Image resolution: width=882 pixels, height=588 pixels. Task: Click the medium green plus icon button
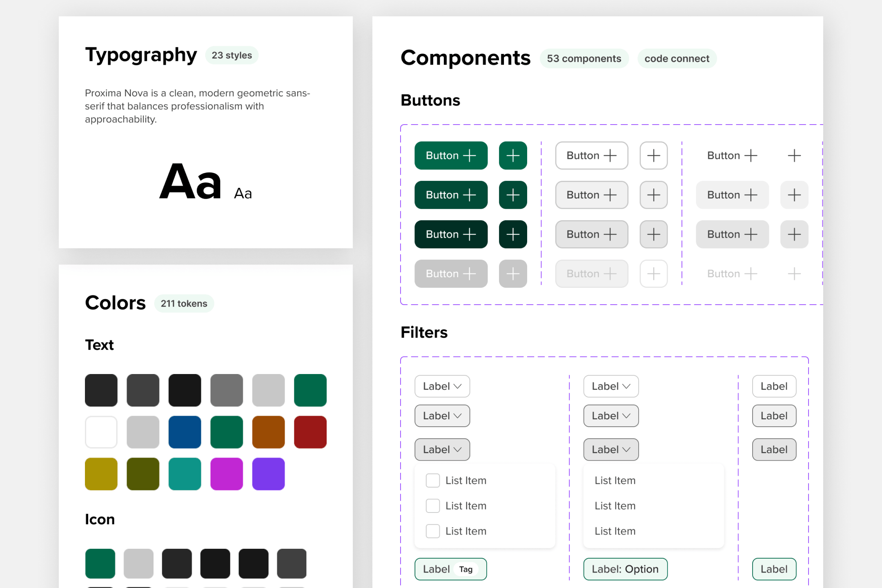[x=513, y=195]
